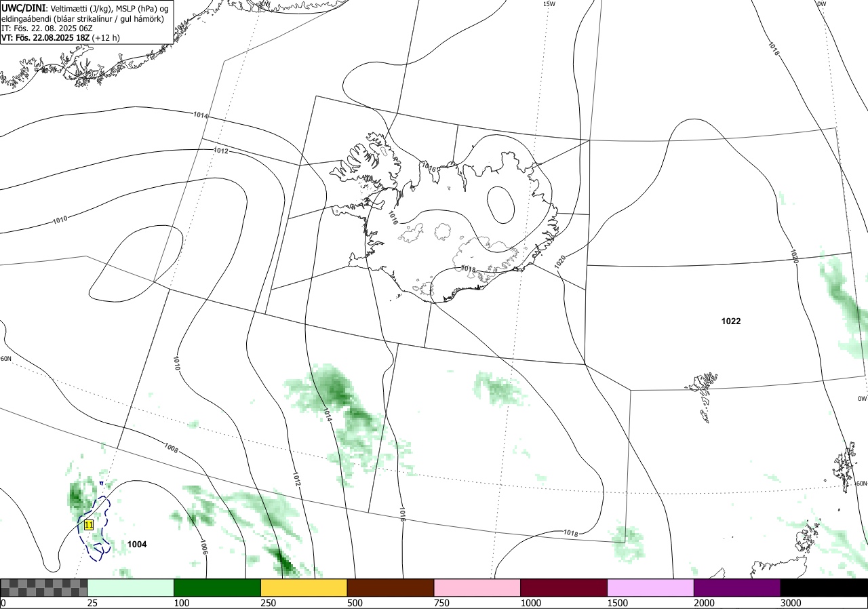This screenshot has width=868, height=609.
Task: Click the legend value 1500
Action: point(618,603)
